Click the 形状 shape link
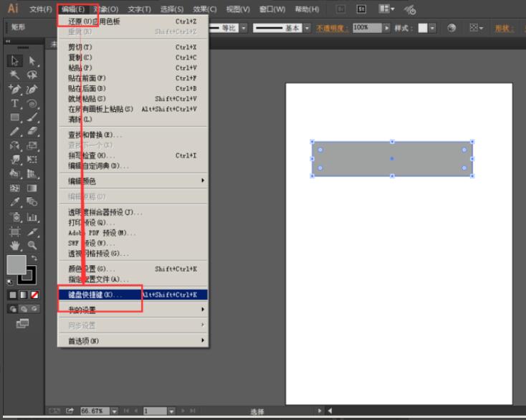This screenshot has height=420, width=526. point(505,28)
